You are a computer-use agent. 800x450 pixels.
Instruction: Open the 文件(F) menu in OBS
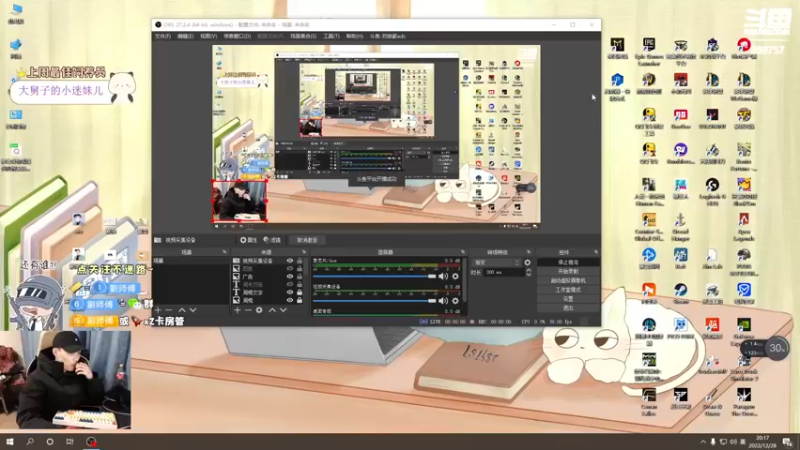tap(163, 36)
